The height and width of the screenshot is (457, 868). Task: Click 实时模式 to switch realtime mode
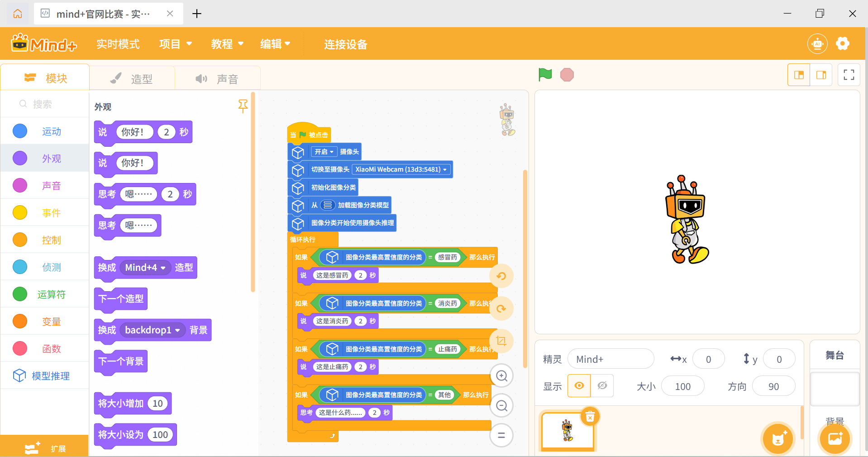tap(118, 43)
